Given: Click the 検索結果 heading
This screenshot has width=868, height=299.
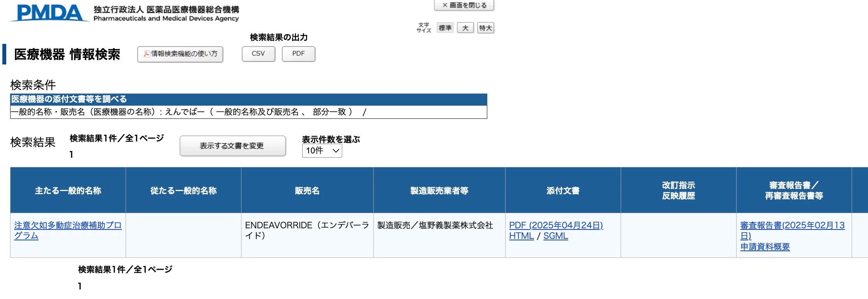Looking at the screenshot, I should pyautogui.click(x=33, y=142).
